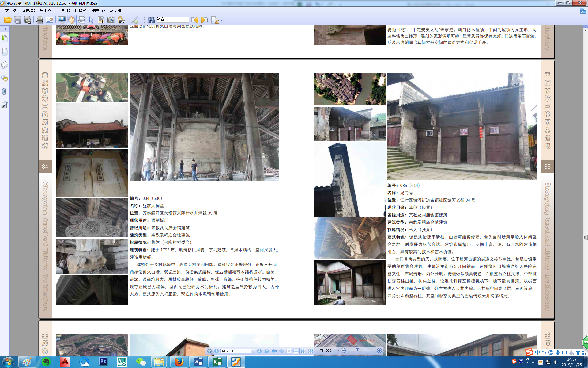Enter full screen with the monitor icon
The image size is (588, 368).
pos(62,20)
